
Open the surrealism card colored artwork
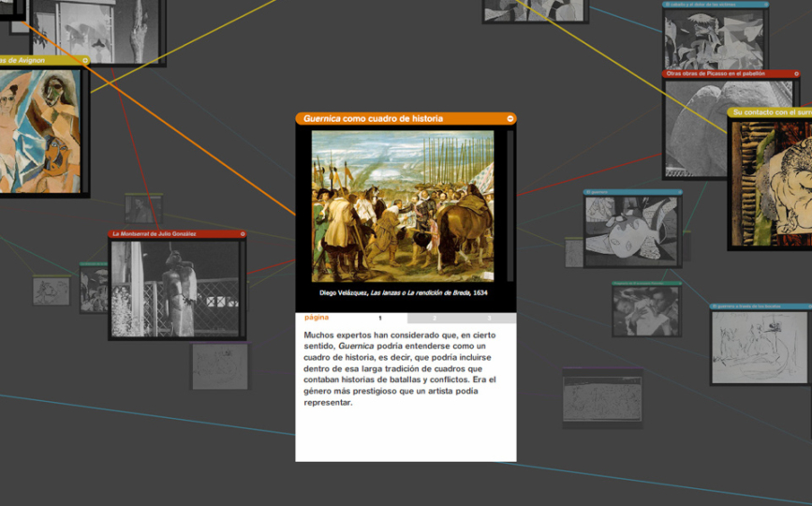(772, 184)
